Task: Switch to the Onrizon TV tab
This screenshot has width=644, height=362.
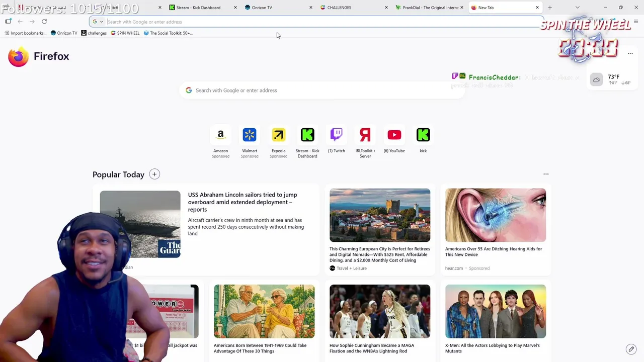Action: (274, 8)
